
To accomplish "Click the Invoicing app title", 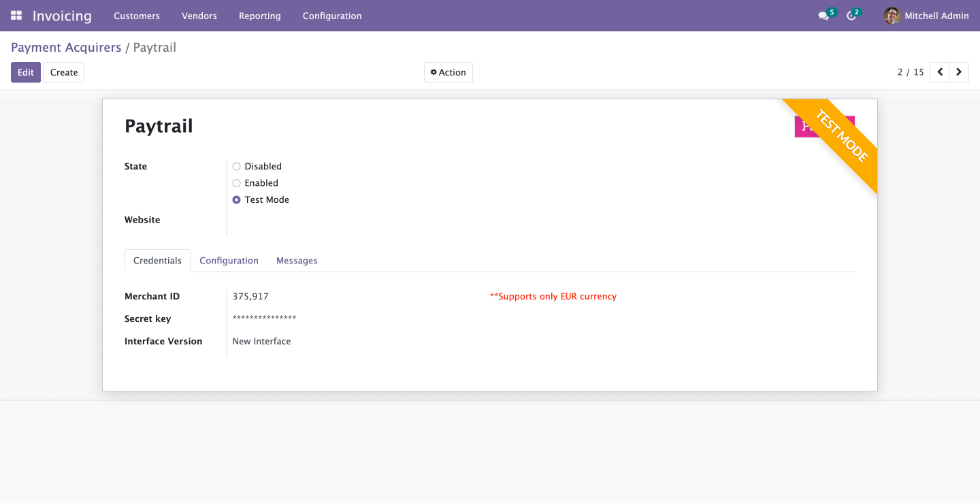I will (62, 16).
